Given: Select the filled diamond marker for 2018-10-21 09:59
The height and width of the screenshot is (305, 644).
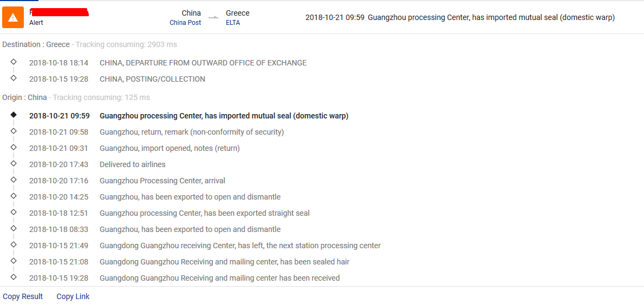Looking at the screenshot, I should pos(14,115).
